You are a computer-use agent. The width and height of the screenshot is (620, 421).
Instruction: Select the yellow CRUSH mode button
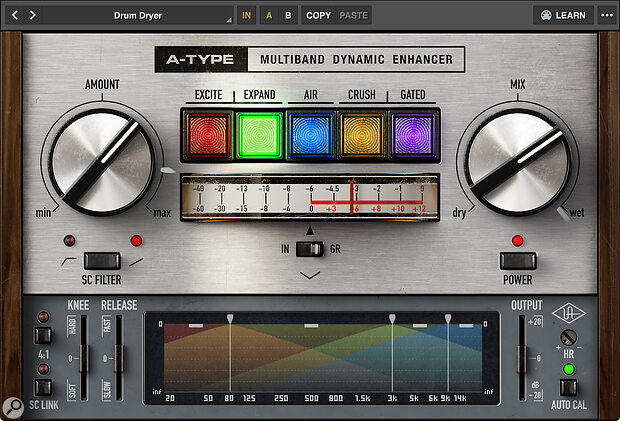(361, 135)
